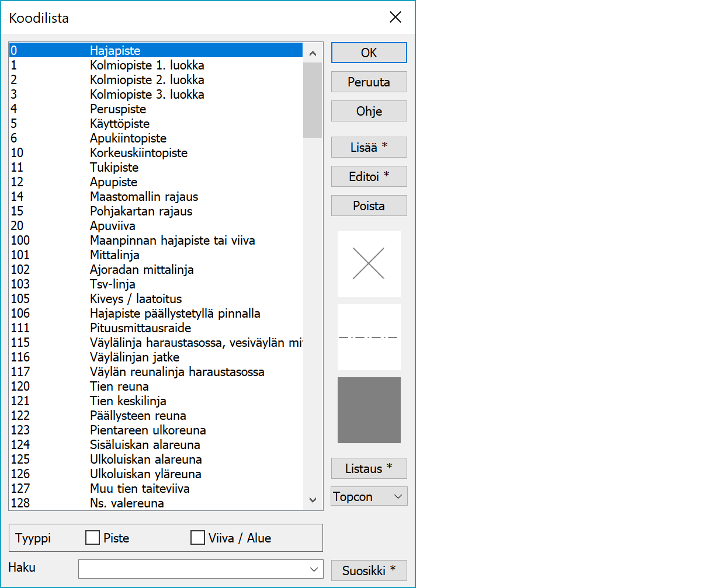Click the dash-dot line style preview
701x588 pixels.
(x=369, y=337)
